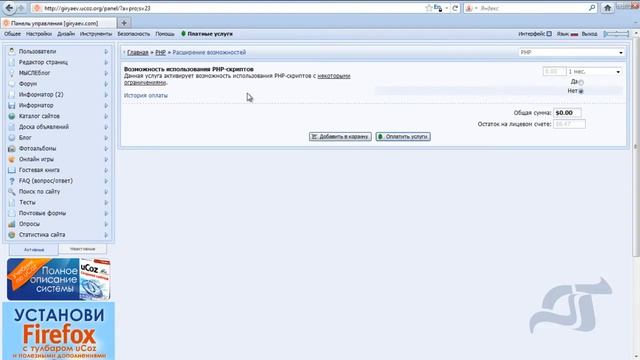Click the Информатор (2) sidebar icon

[x=11, y=94]
